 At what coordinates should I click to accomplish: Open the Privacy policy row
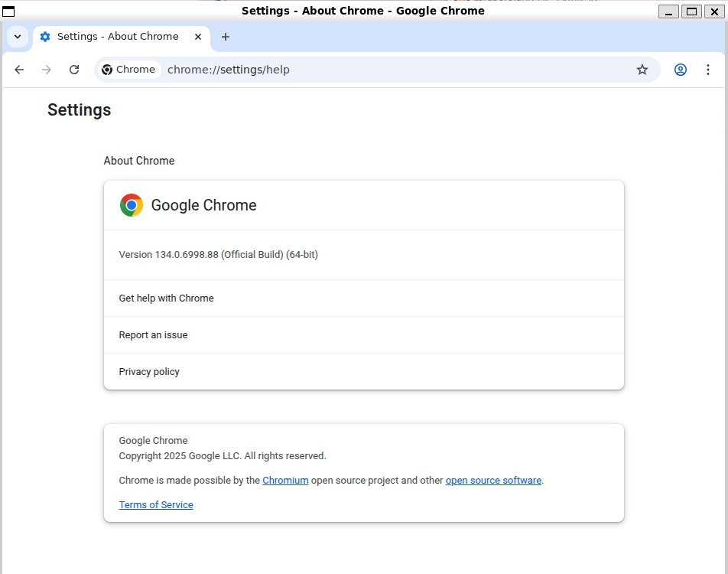363,372
